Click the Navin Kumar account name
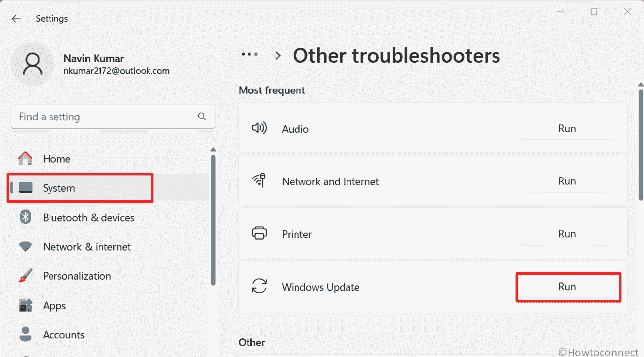This screenshot has width=644, height=357. click(x=94, y=58)
